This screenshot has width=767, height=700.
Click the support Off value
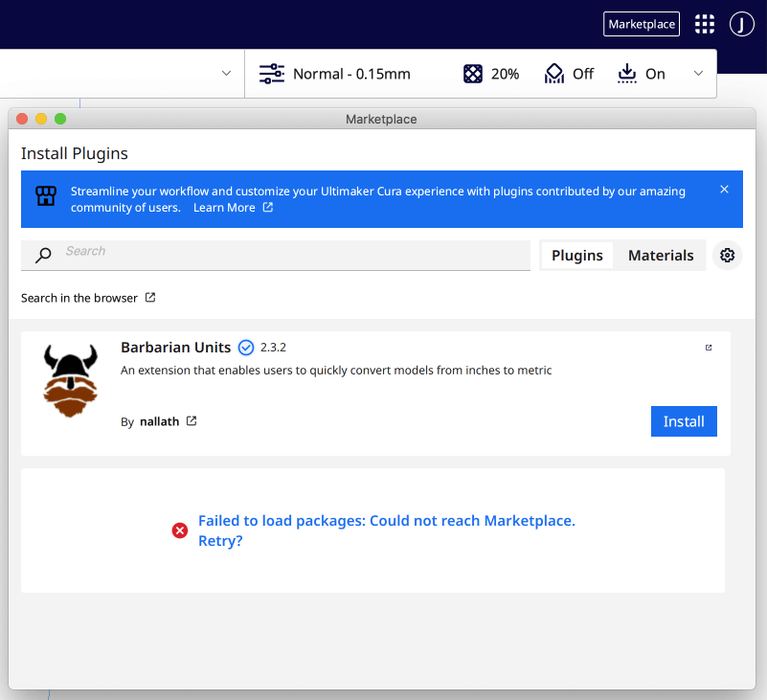tap(583, 74)
